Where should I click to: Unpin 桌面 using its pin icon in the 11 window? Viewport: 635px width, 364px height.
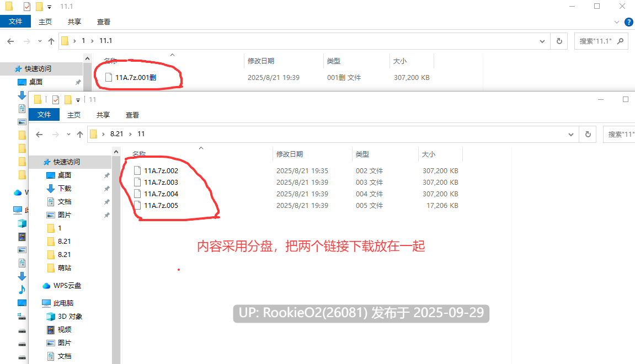[107, 175]
